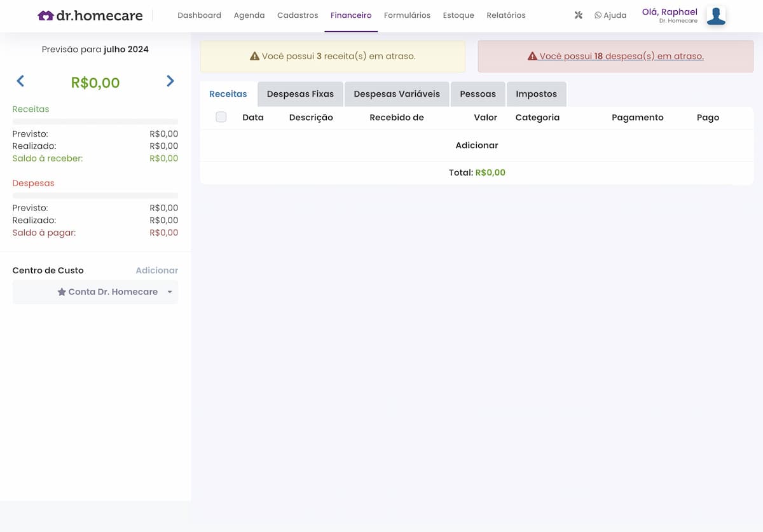The width and height of the screenshot is (763, 532).
Task: Click the star icon on Conta Dr. Homecare
Action: click(62, 292)
